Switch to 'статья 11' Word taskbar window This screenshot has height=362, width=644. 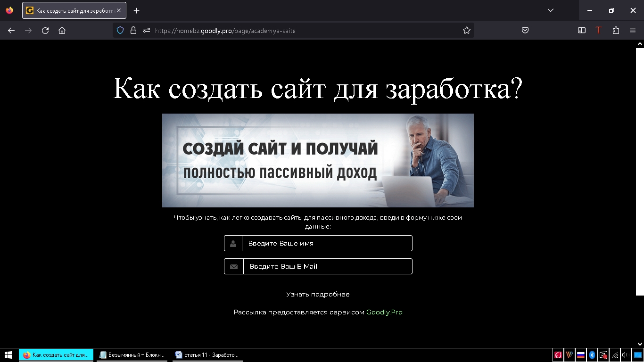point(207,355)
